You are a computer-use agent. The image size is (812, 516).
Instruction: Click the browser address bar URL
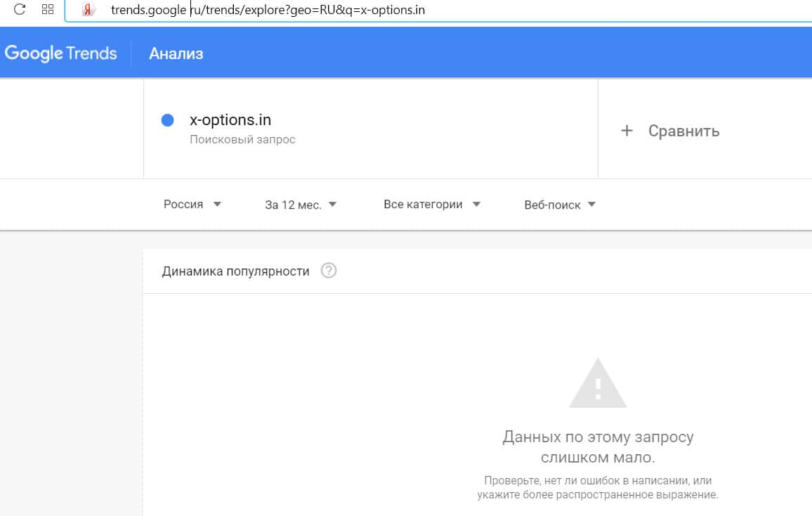268,11
